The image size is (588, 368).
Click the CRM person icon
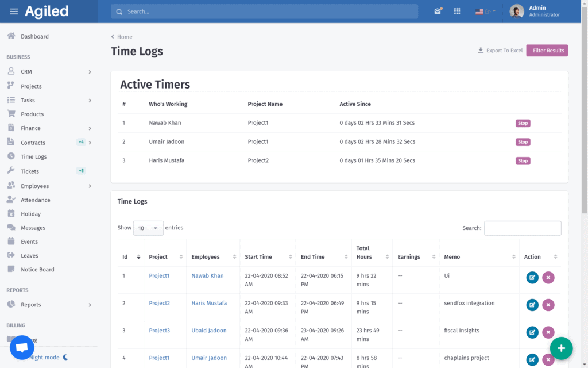click(11, 71)
